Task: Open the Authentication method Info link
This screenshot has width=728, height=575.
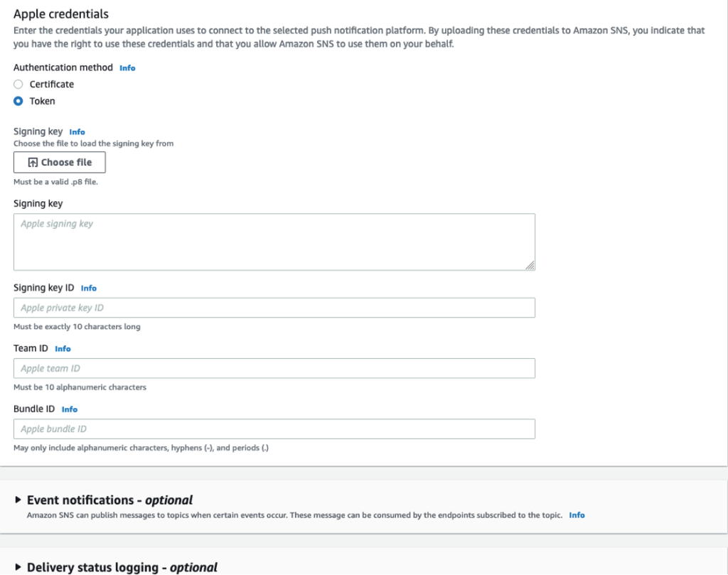Action: [x=127, y=68]
